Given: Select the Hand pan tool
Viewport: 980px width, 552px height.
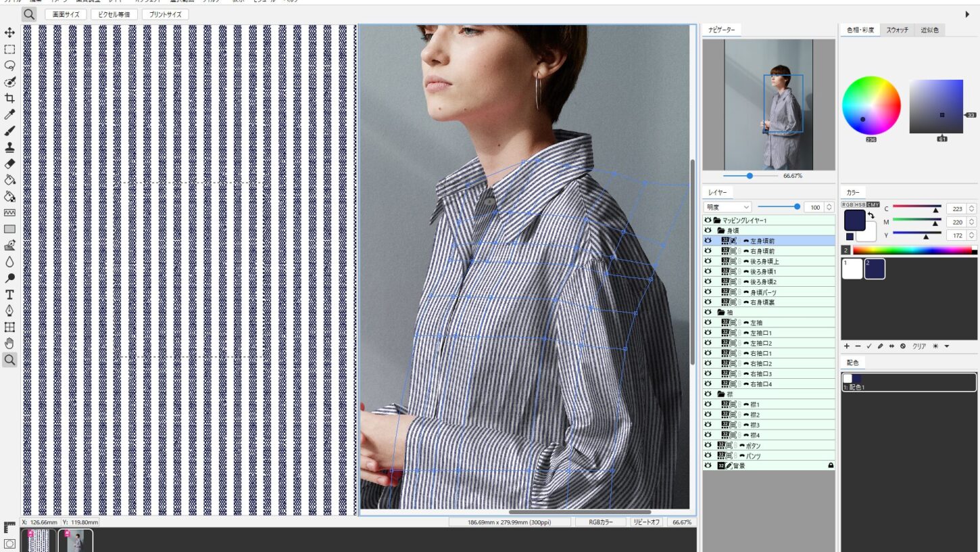Looking at the screenshot, I should [x=9, y=343].
